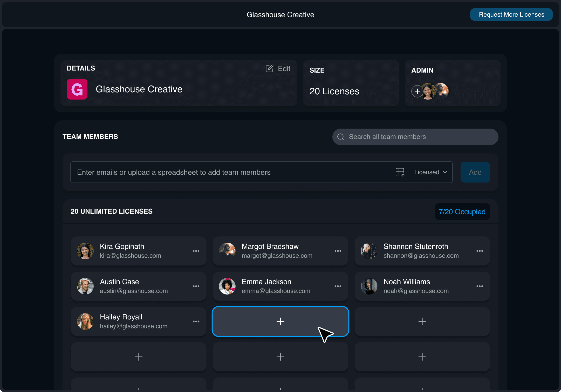Viewport: 561px width, 392px height.
Task: Open Hailey Royall's more options menu
Action: click(196, 321)
